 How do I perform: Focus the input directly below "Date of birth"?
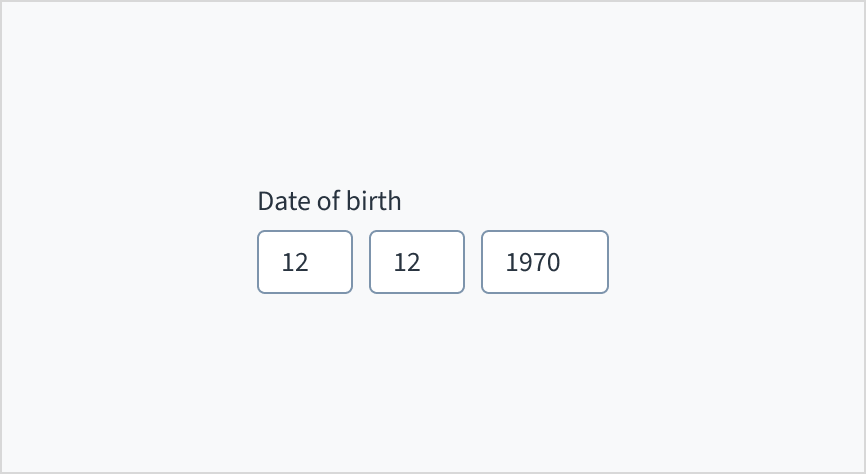(305, 262)
